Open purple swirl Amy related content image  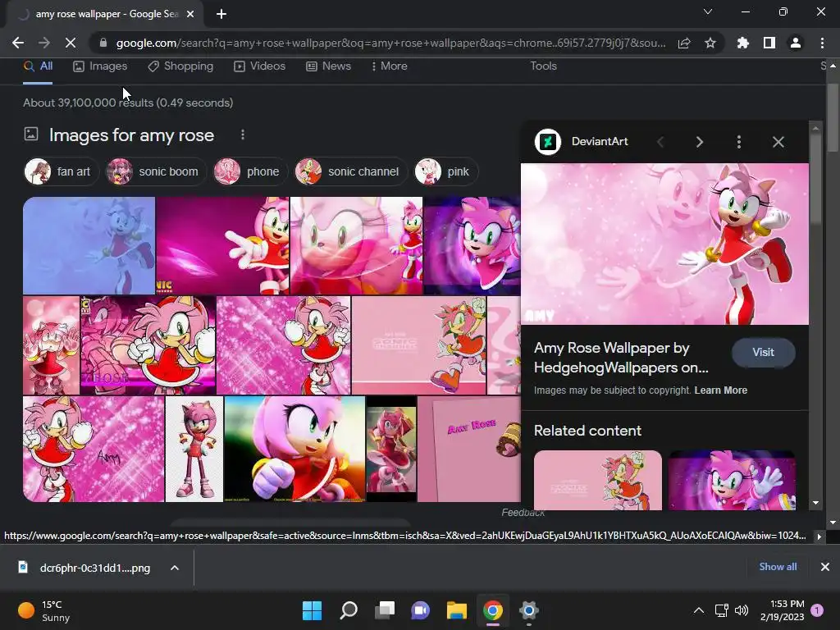point(732,480)
